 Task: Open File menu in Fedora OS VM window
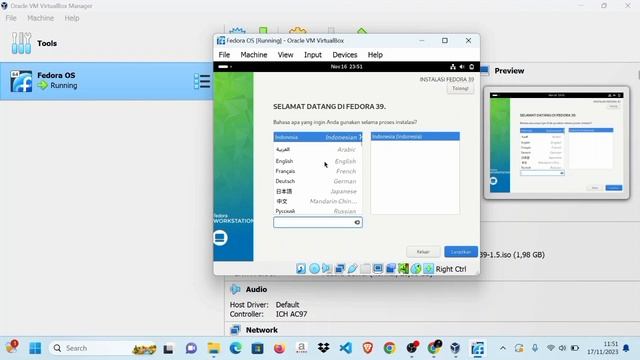[x=224, y=55]
